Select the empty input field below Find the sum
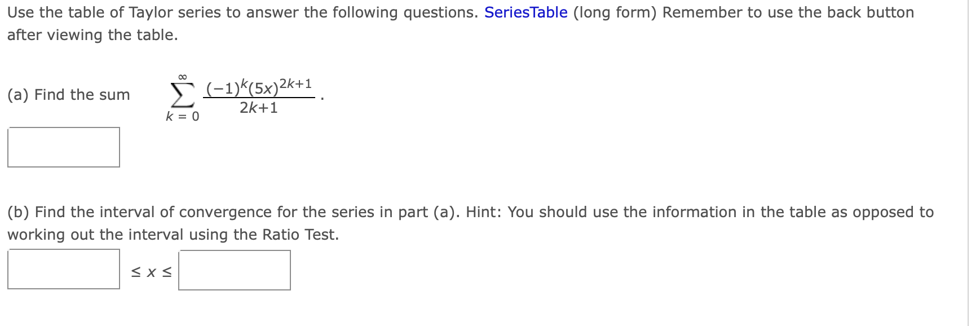 (x=64, y=148)
